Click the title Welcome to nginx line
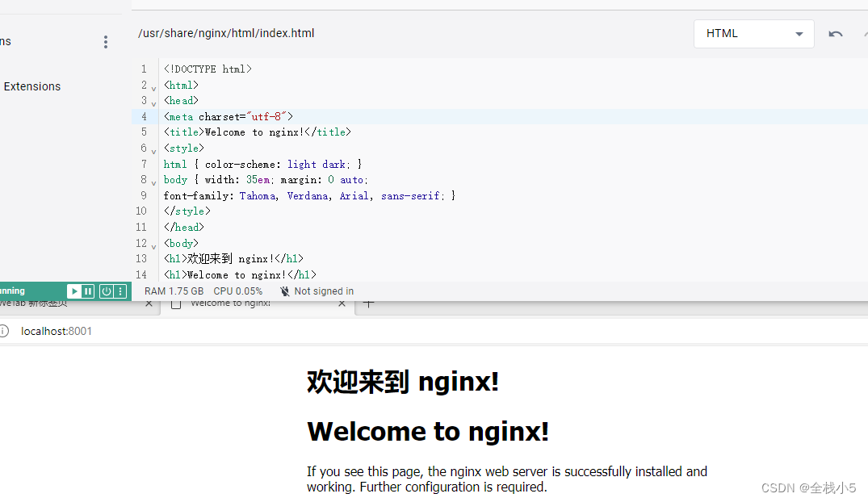This screenshot has height=502, width=868. point(258,132)
